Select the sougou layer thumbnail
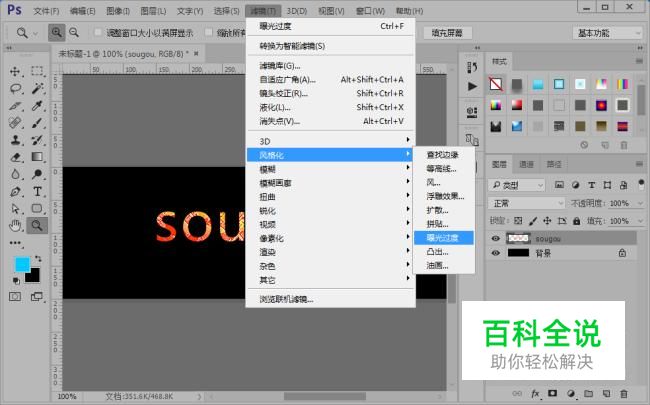 519,238
